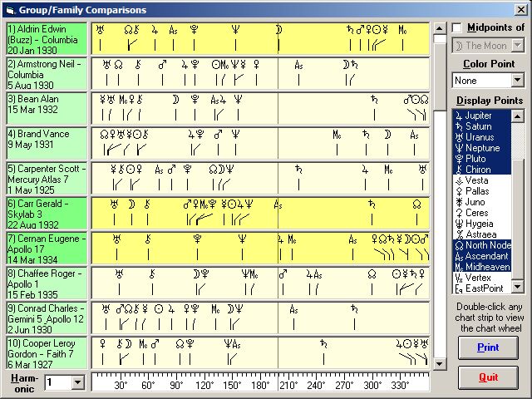Select Pallas display point
This screenshot has width=532, height=399.
click(x=482, y=191)
